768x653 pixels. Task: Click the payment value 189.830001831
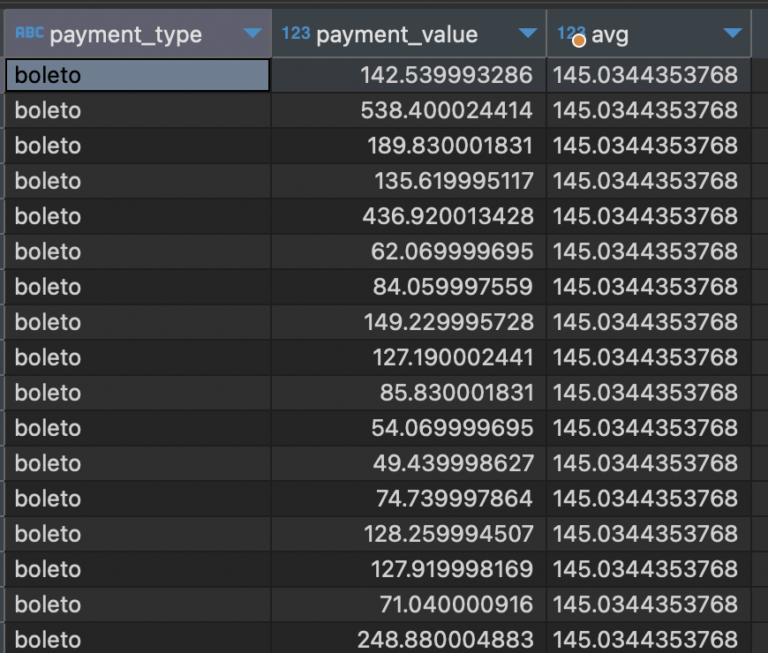446,146
